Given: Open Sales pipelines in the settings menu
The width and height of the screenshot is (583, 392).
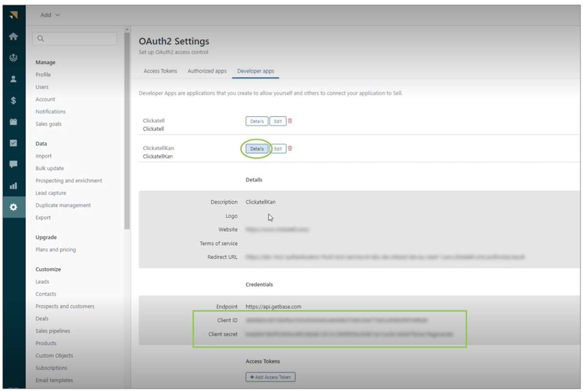Looking at the screenshot, I should tap(53, 331).
